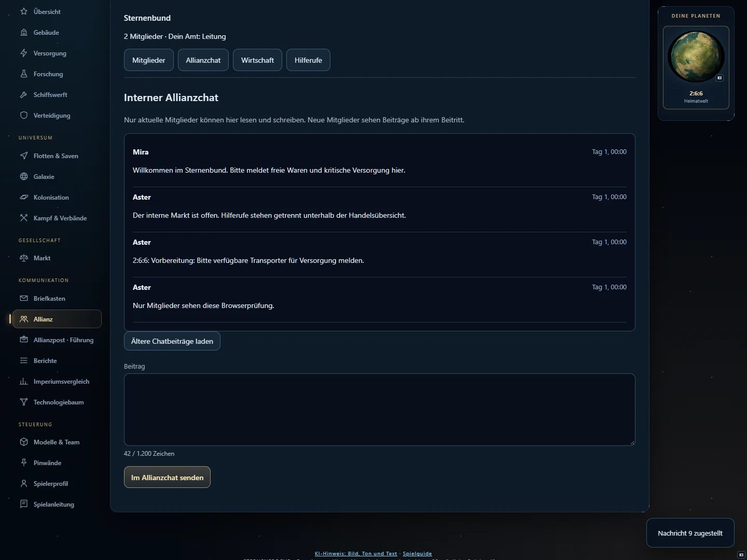Click the Flotten & Saven arrow icon
The height and width of the screenshot is (560, 747).
(x=24, y=156)
